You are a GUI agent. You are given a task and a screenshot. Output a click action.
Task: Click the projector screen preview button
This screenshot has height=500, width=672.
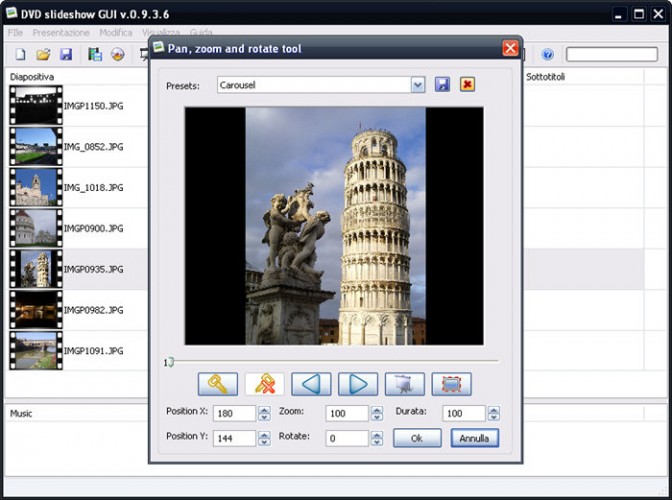click(x=405, y=384)
